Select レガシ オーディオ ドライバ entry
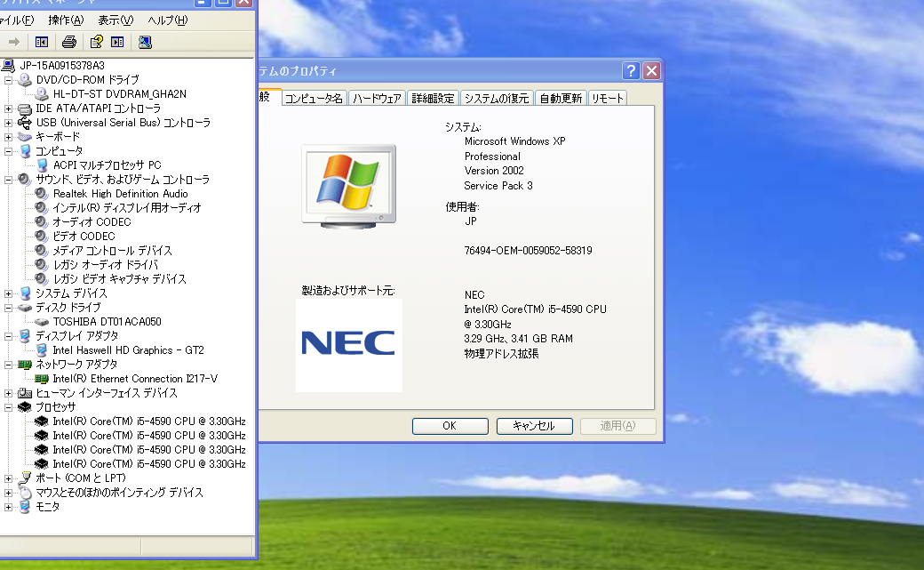 106,265
